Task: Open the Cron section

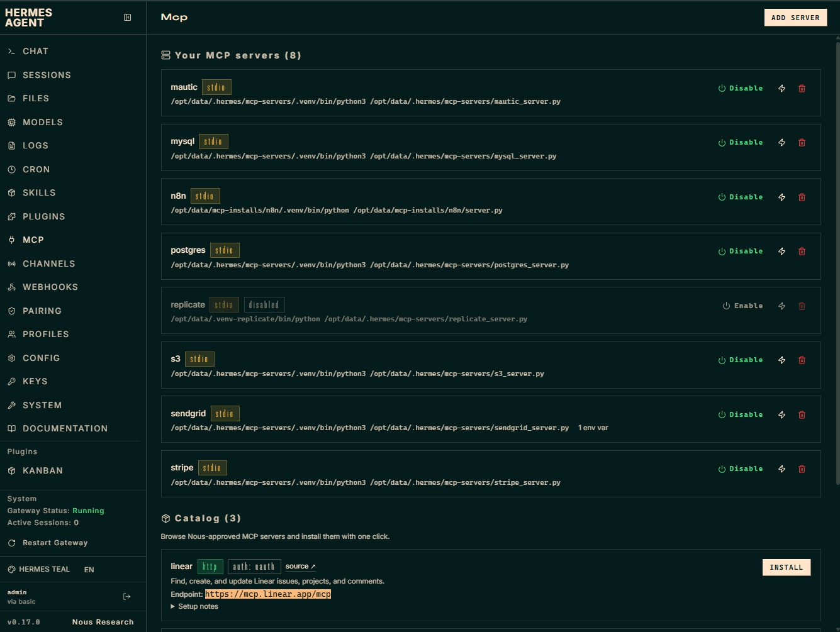Action: 73,169
